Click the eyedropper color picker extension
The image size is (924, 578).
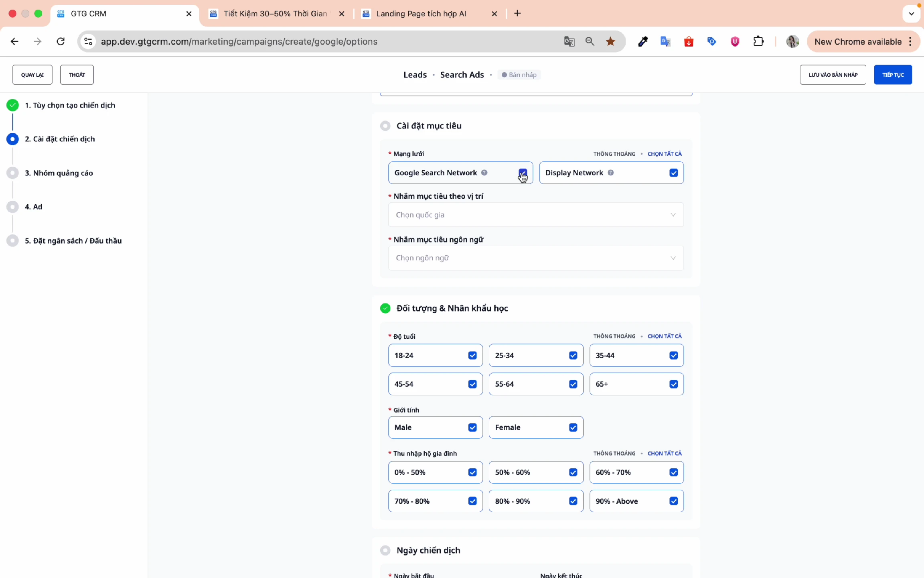[x=642, y=41]
